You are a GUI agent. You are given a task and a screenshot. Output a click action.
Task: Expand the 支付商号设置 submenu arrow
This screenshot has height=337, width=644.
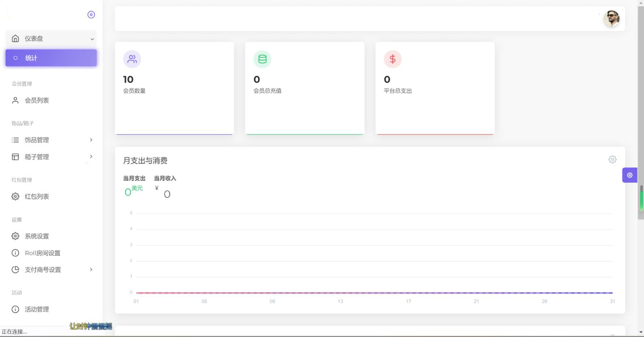(x=91, y=270)
